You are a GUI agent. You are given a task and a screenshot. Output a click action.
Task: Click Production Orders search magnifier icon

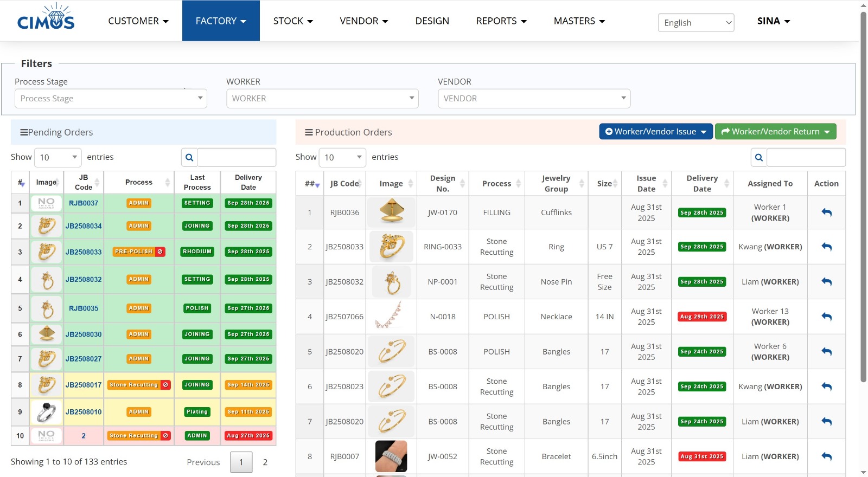[x=759, y=157]
